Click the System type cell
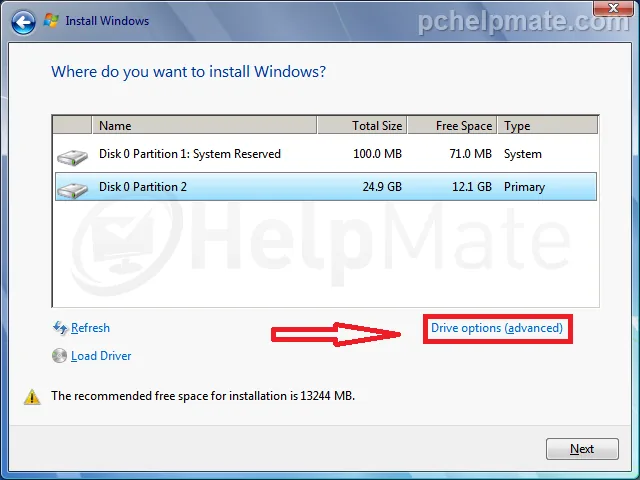This screenshot has height=480, width=640. point(523,154)
